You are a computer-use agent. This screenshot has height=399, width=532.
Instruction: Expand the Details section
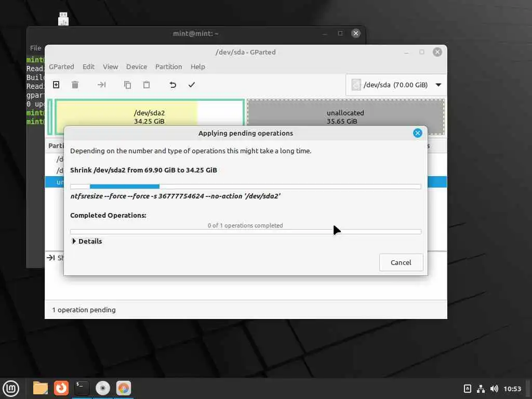[87, 241]
